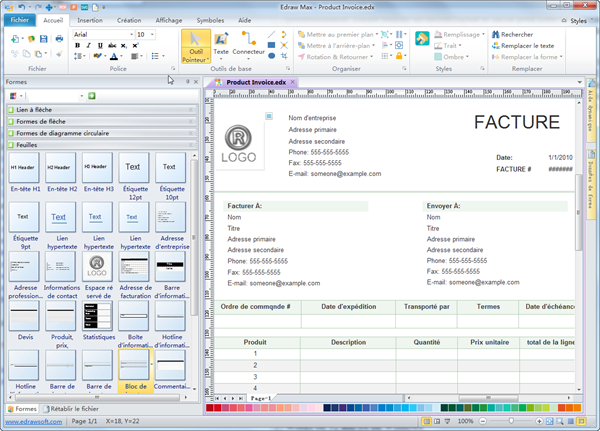The height and width of the screenshot is (431, 600).
Task: Click the Product Invoice.edx document tab
Action: [x=255, y=82]
